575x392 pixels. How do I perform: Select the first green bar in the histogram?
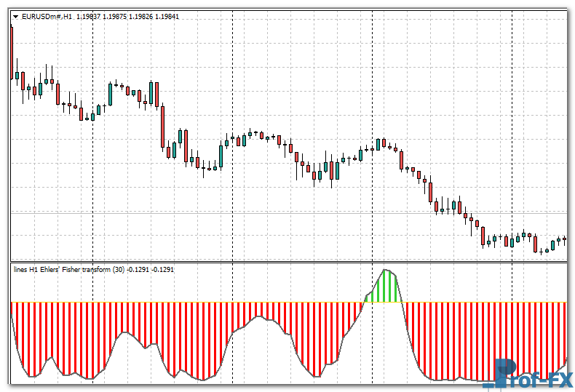[367, 298]
